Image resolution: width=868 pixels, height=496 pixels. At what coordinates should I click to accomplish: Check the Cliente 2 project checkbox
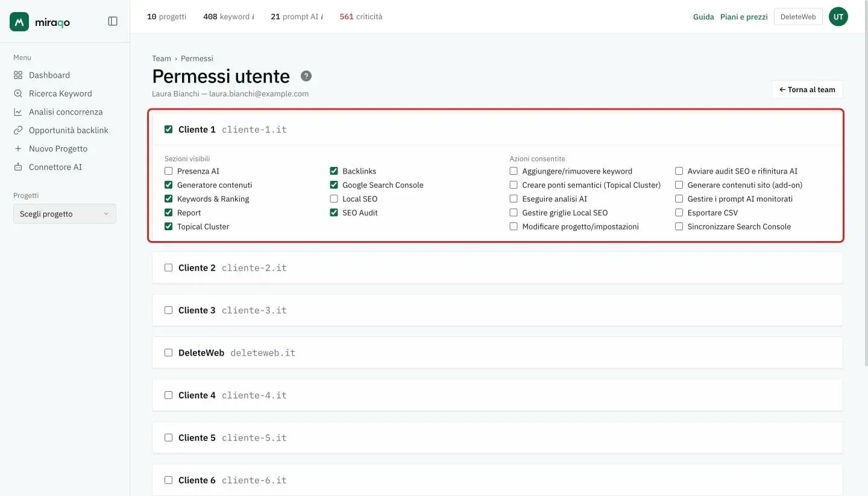coord(169,268)
